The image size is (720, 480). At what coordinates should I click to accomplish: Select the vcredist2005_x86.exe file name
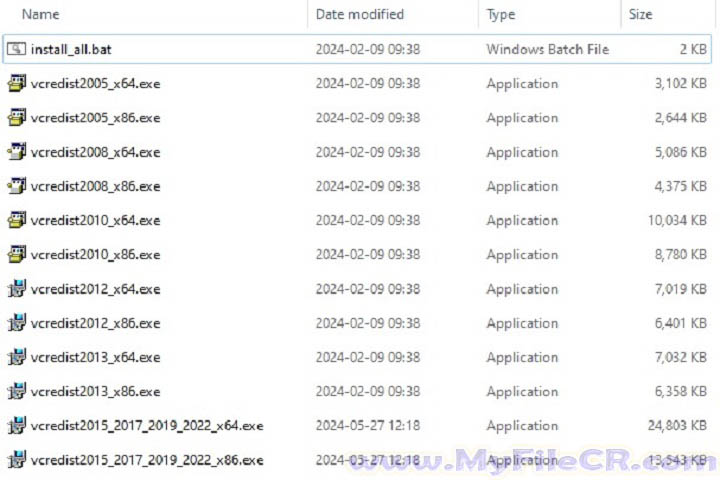tap(95, 118)
